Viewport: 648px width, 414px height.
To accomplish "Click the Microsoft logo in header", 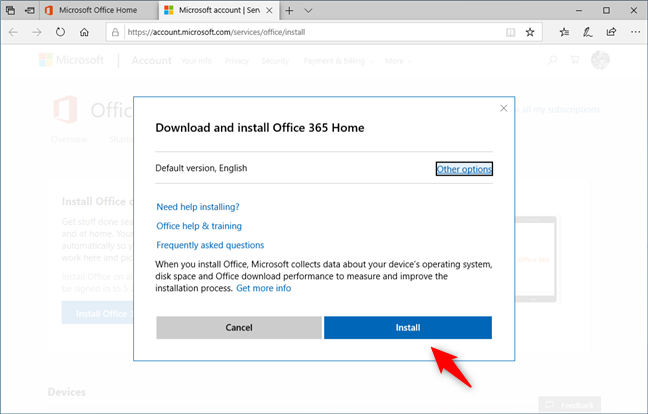I will [71, 60].
